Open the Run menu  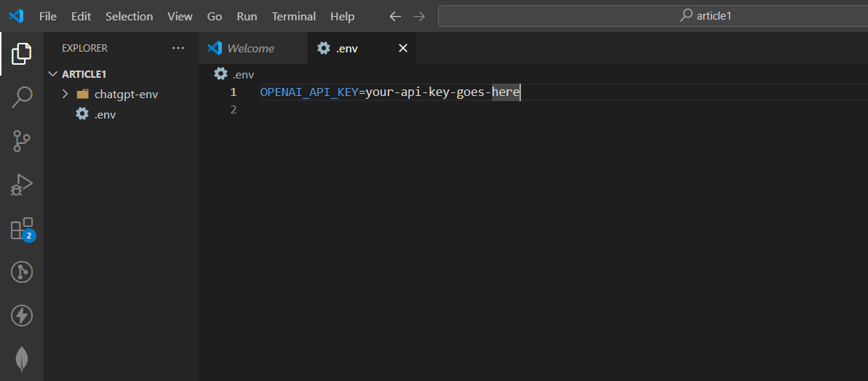coord(247,16)
